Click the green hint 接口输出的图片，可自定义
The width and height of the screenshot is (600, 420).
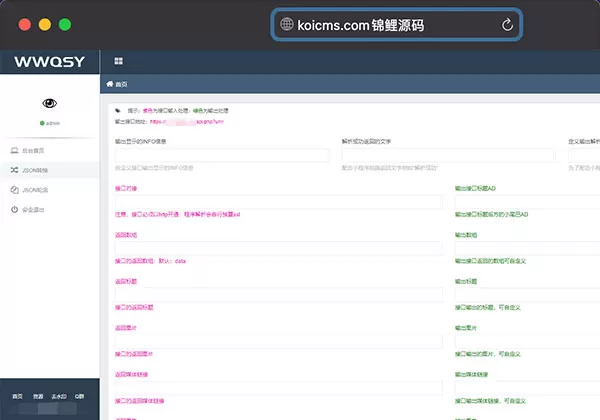[x=488, y=354]
